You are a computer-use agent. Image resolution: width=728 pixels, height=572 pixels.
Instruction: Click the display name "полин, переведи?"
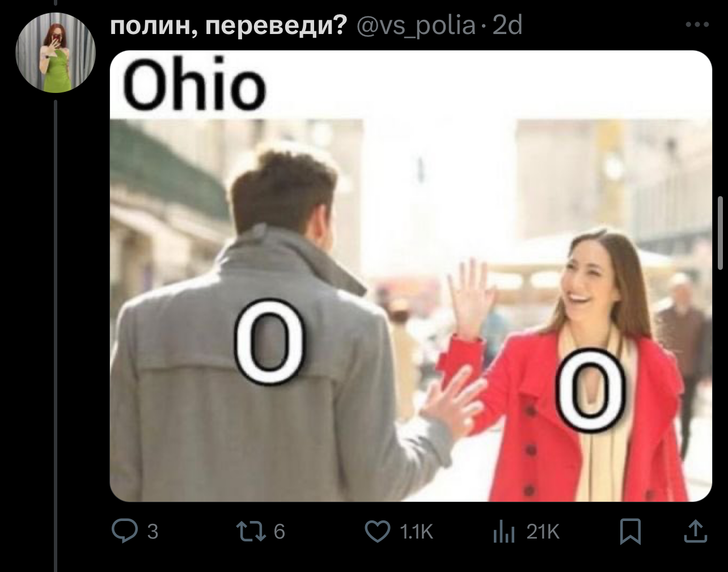[x=228, y=26]
